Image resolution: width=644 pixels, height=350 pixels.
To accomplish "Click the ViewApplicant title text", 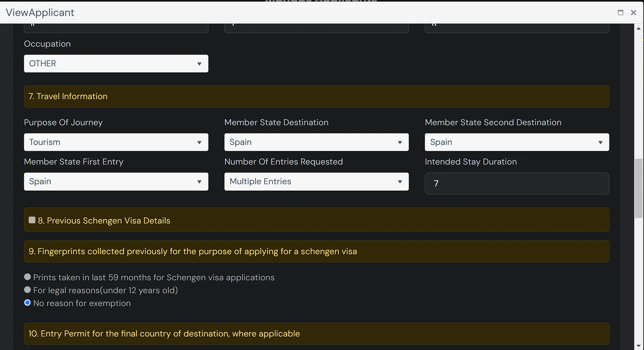I will 40,13.
